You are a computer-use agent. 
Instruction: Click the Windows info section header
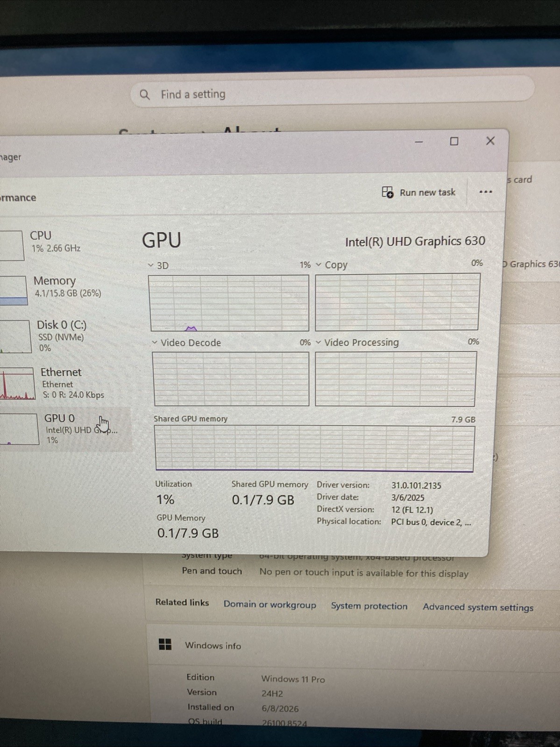[353, 646]
